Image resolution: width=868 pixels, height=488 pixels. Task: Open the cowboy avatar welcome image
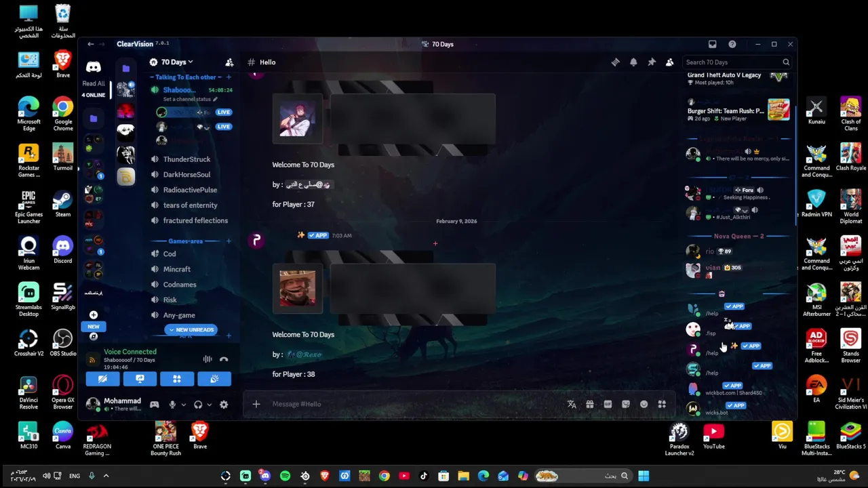coord(298,288)
